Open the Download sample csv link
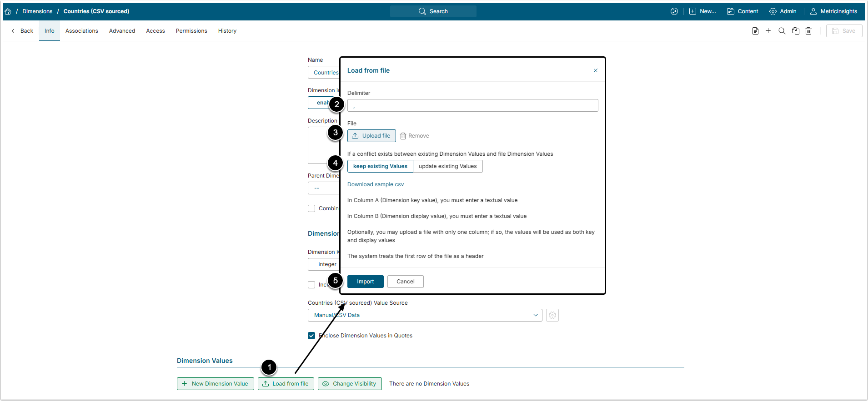Image resolution: width=868 pixels, height=401 pixels. [376, 184]
